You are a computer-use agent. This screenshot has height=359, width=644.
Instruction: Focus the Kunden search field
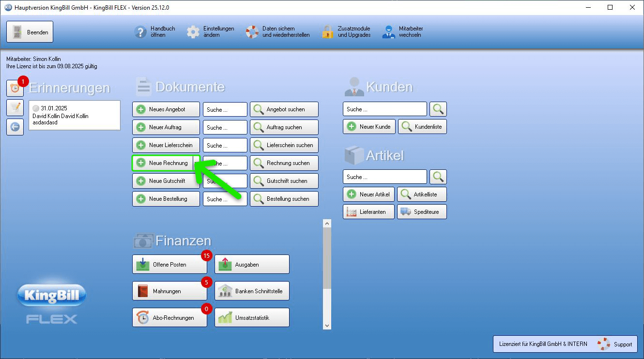[x=385, y=109]
